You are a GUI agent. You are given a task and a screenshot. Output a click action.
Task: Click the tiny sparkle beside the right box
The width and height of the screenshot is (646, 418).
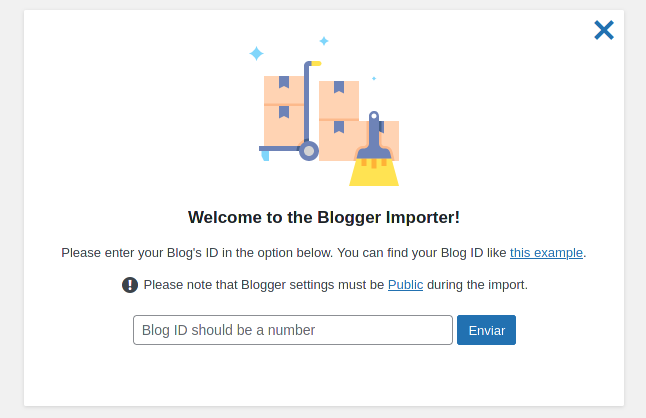[x=374, y=78]
